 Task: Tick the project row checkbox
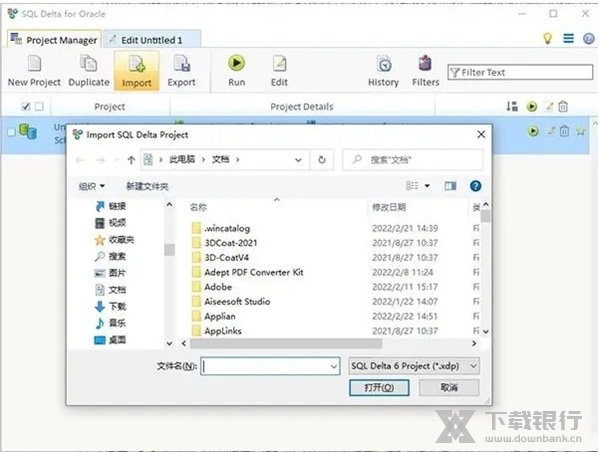(x=10, y=131)
